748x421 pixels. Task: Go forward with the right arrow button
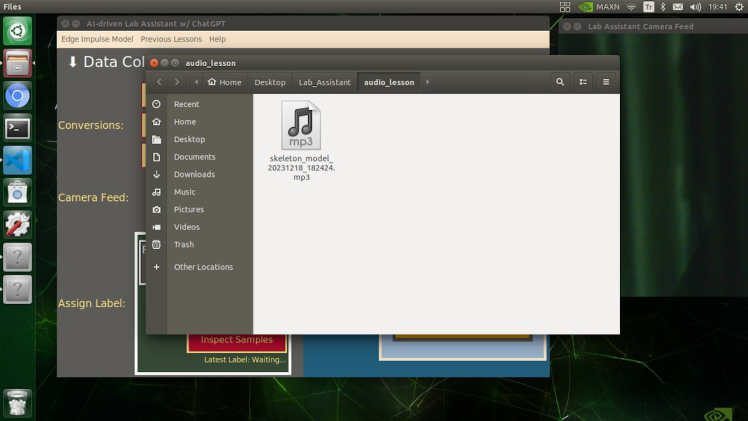177,82
